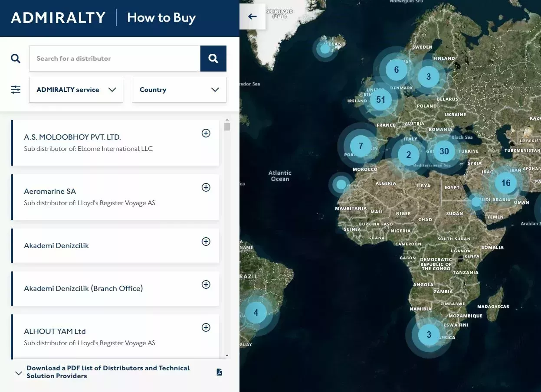Screen dimensions: 541x392
Task: Click into the Search for a distributor field
Action: coord(115,59)
